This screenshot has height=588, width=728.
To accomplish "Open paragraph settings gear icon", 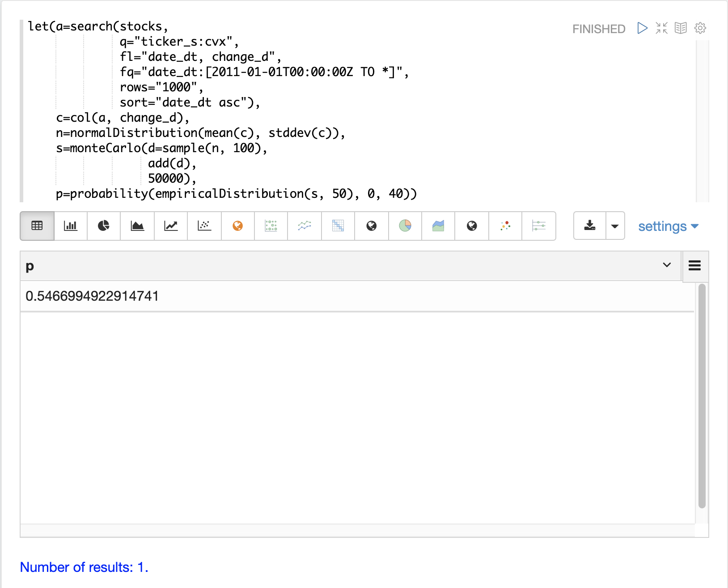I will (x=700, y=28).
